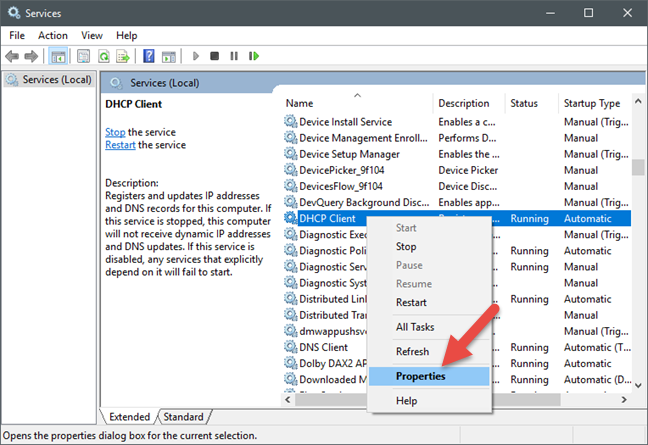The height and width of the screenshot is (445, 648).
Task: Open the File menu
Action: (x=17, y=36)
